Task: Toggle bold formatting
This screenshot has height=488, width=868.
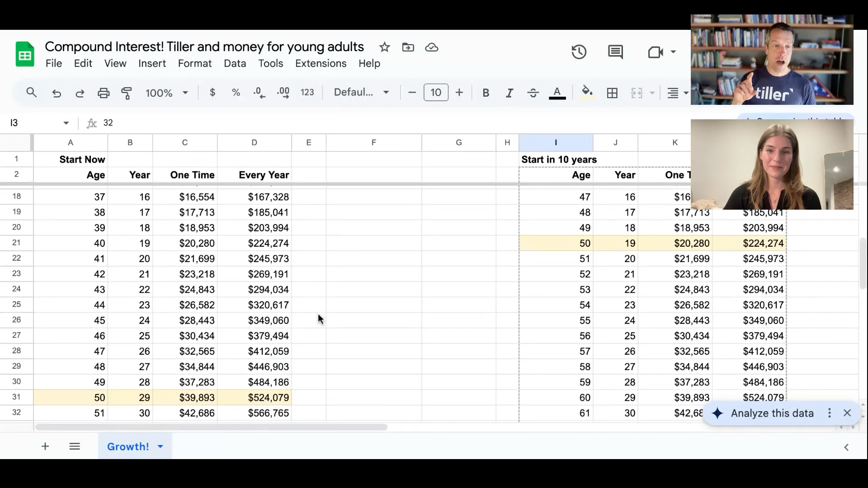Action: click(x=486, y=93)
